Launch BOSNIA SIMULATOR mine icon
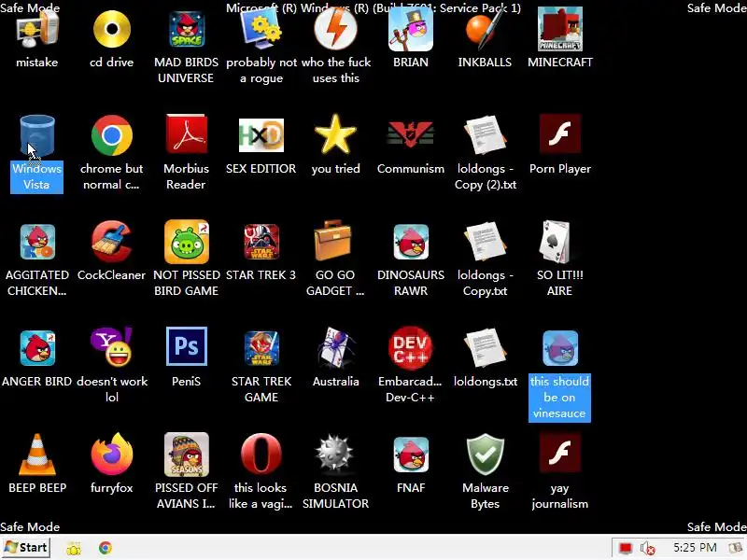 coord(336,455)
